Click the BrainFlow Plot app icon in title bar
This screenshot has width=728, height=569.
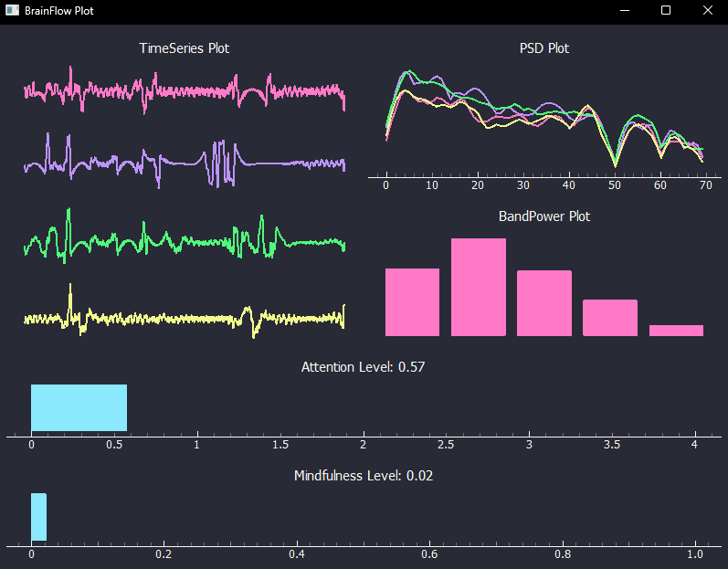(x=13, y=10)
